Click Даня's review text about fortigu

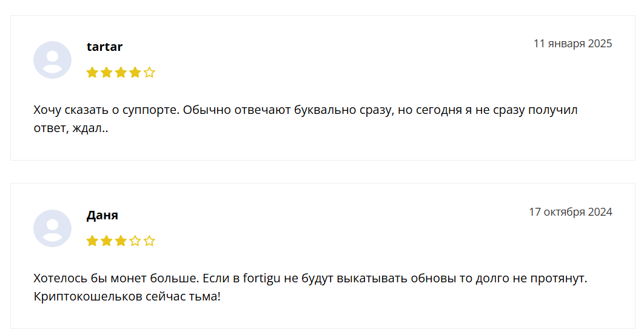tap(310, 287)
